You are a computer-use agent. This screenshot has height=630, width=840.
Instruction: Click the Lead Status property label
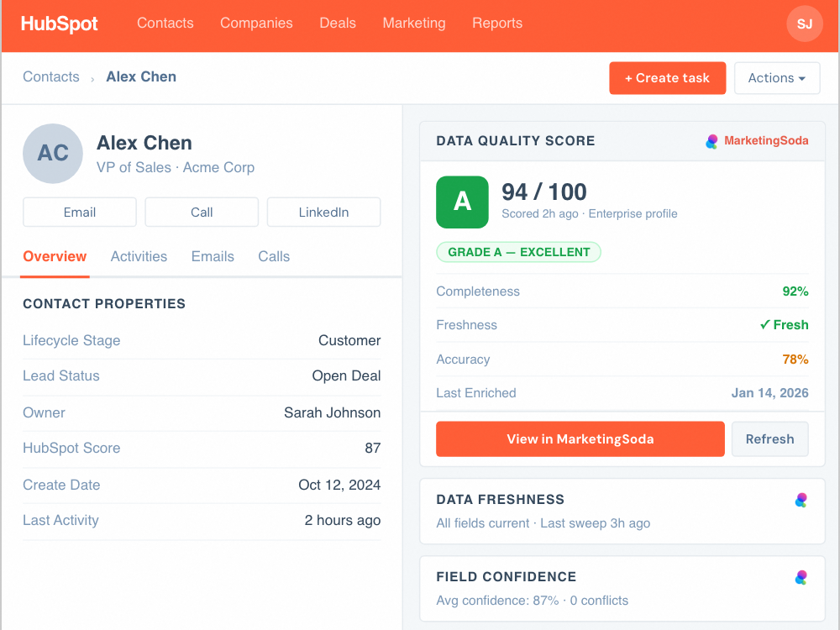pos(61,376)
